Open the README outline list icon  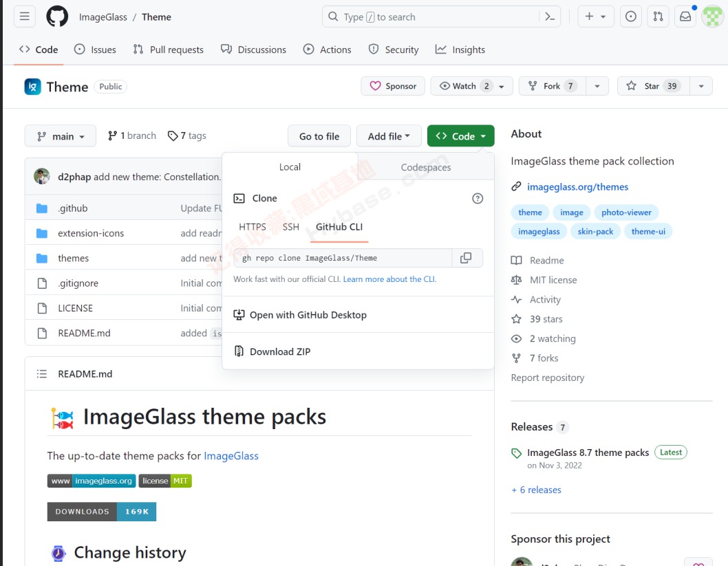[42, 374]
